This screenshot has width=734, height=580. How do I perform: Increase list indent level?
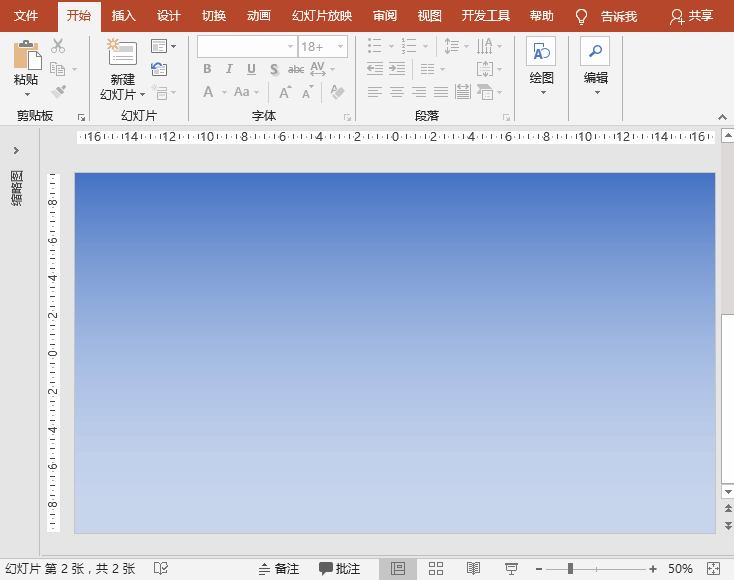[x=397, y=69]
